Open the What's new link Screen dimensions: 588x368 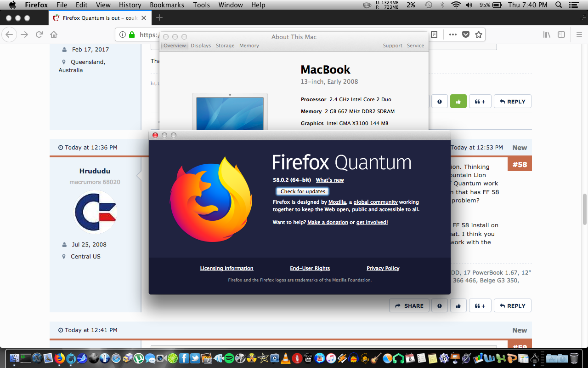coord(330,180)
